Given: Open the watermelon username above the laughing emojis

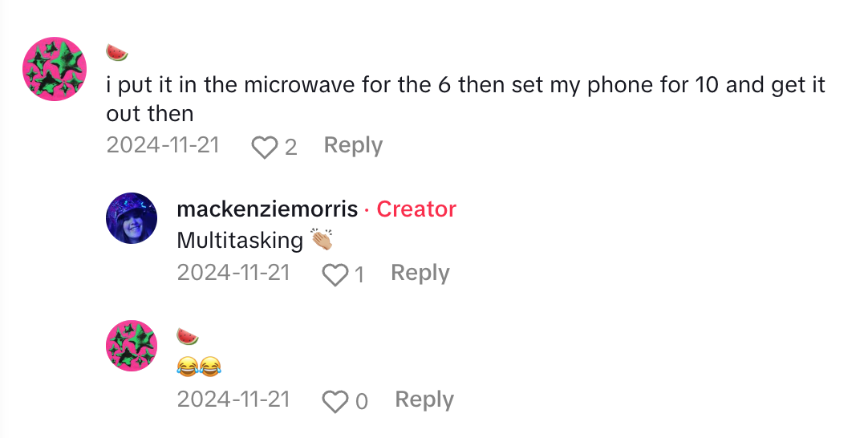Looking at the screenshot, I should click(x=188, y=337).
